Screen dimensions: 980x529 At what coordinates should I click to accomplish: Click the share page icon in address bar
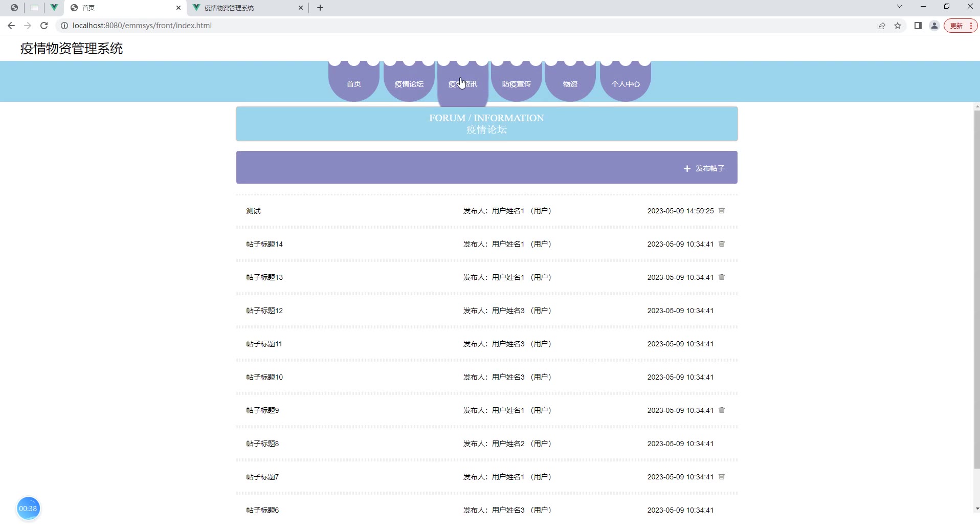(881, 26)
